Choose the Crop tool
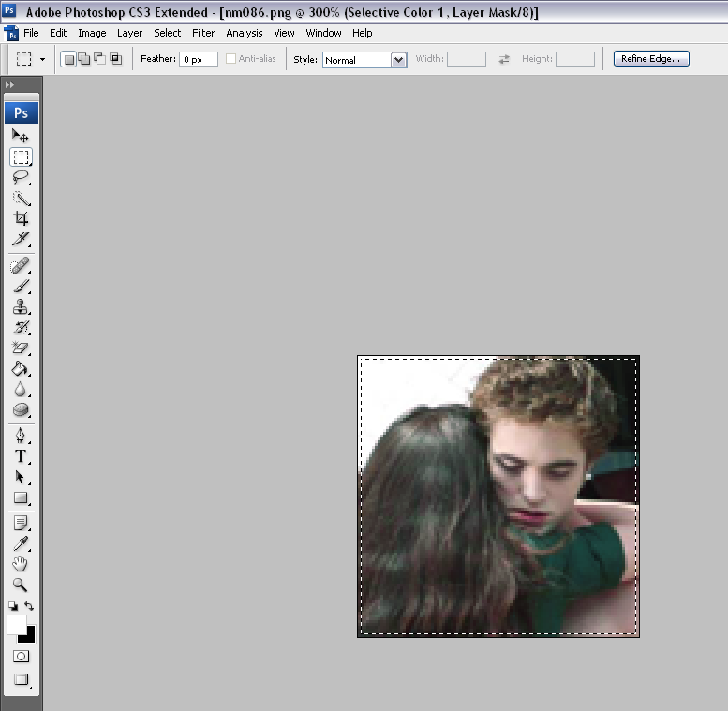The image size is (728, 711). (x=21, y=218)
